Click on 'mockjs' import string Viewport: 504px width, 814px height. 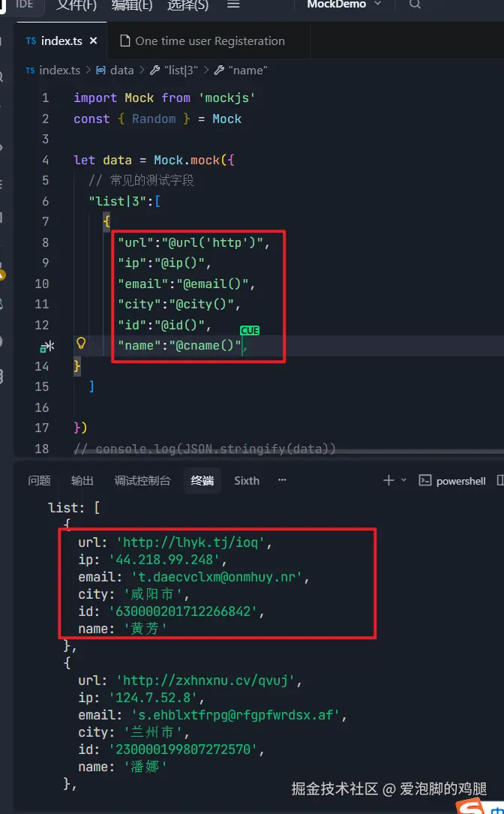click(x=226, y=98)
